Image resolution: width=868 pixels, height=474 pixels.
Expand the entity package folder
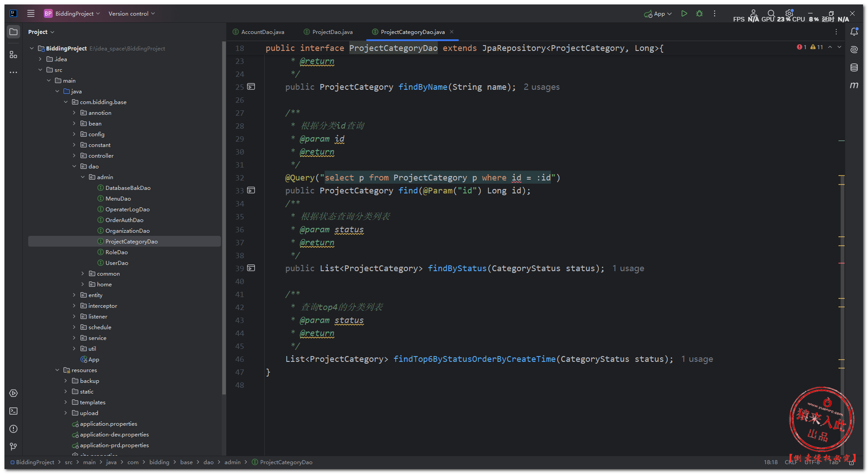[74, 295]
